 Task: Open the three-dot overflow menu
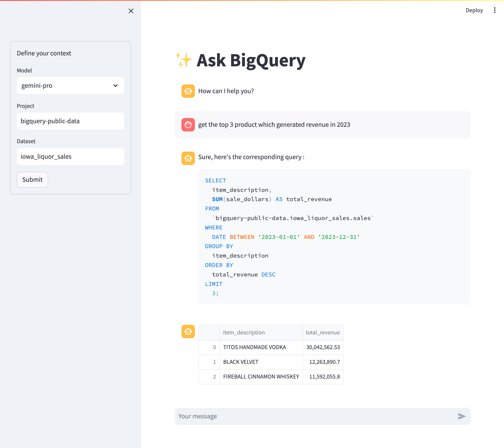click(495, 10)
